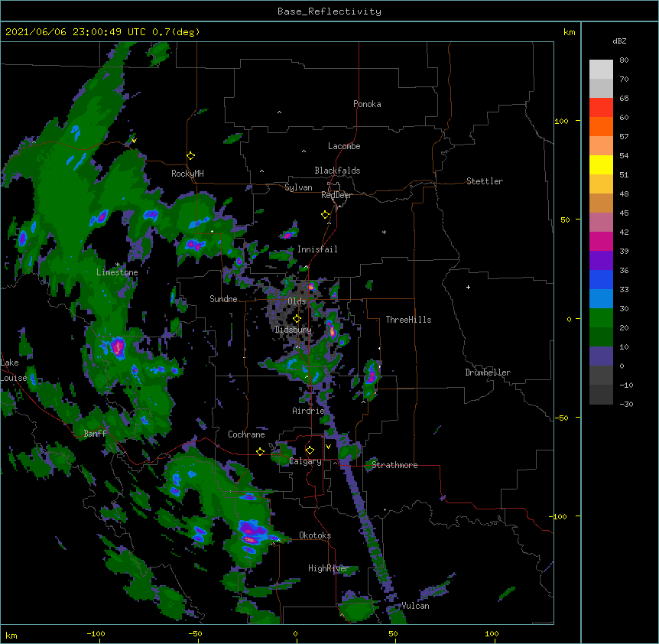Pick the purple 39-36 dBZ legend swatch
Screen dimensions: 659x644
[601, 260]
